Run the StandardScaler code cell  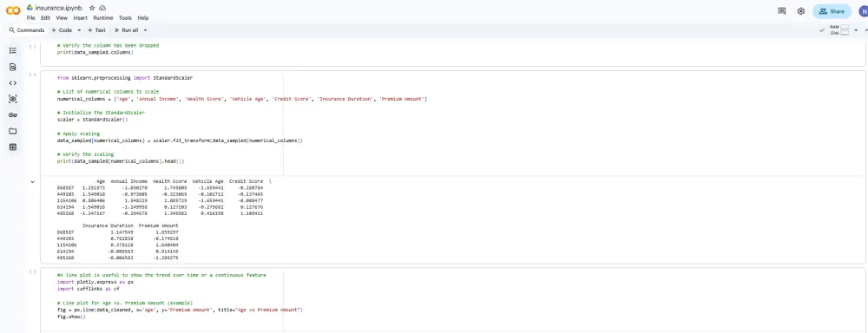33,74
